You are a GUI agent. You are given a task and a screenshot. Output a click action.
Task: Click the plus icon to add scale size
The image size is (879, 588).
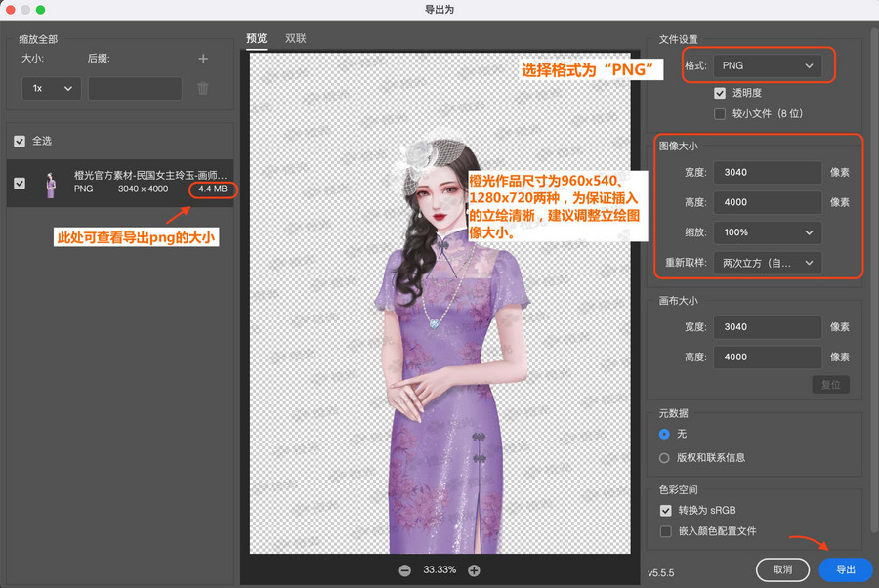(203, 59)
